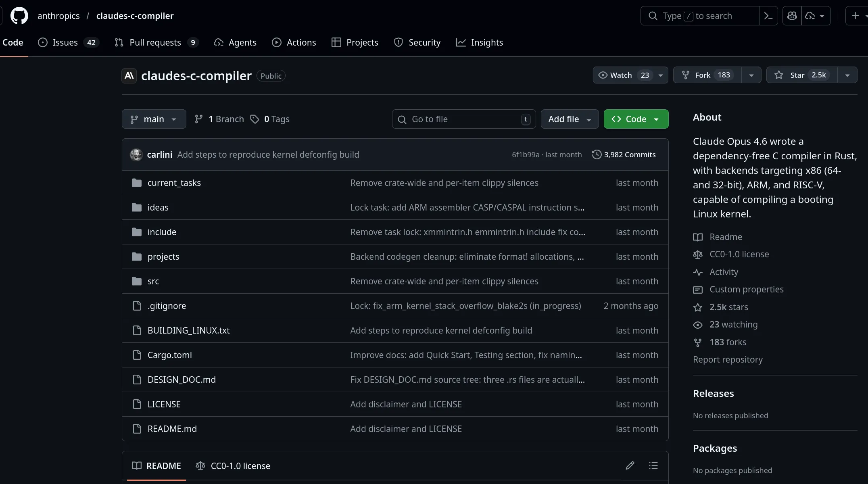Open the projects folder
The width and height of the screenshot is (868, 484).
click(163, 257)
